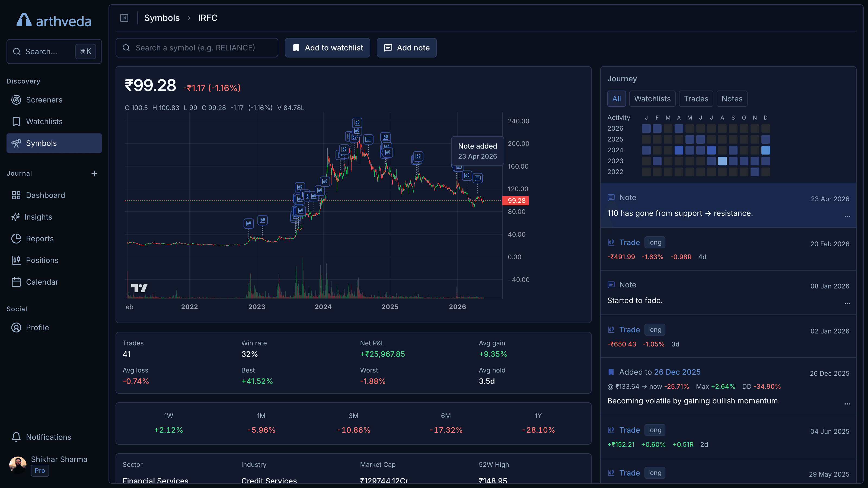Click Net P&L value +₹25,967.85

(x=382, y=354)
